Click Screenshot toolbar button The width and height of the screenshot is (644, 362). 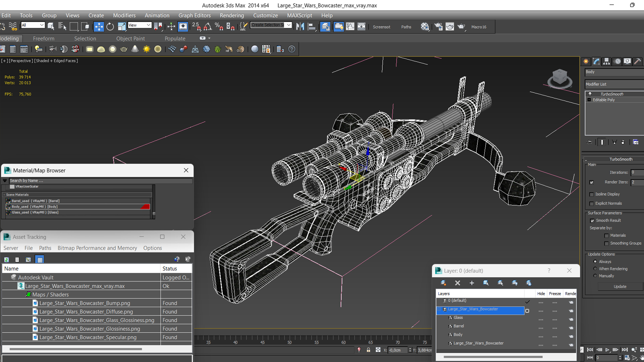[x=381, y=27]
